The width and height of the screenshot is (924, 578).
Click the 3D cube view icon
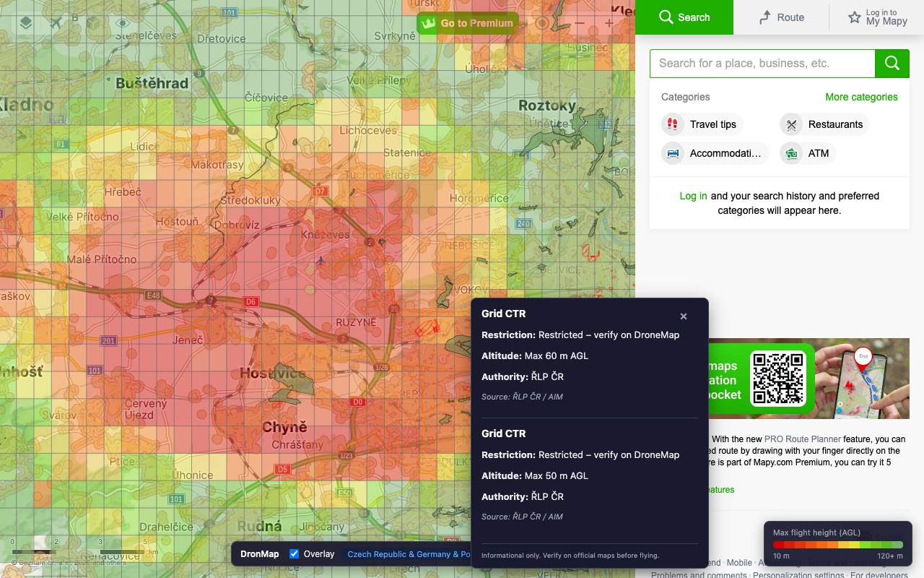coord(92,23)
